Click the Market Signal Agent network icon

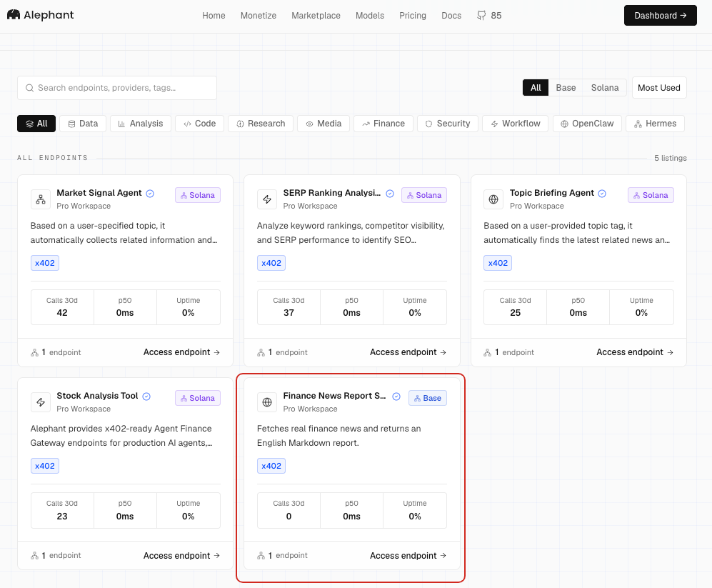pyautogui.click(x=41, y=199)
